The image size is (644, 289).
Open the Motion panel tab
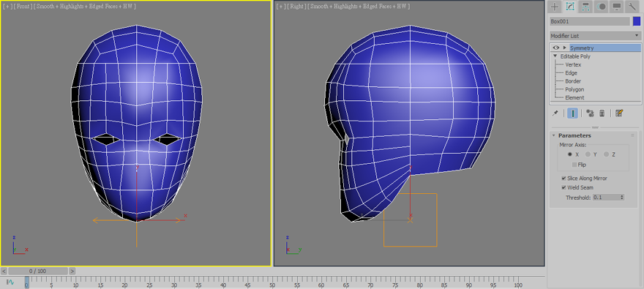[602, 6]
